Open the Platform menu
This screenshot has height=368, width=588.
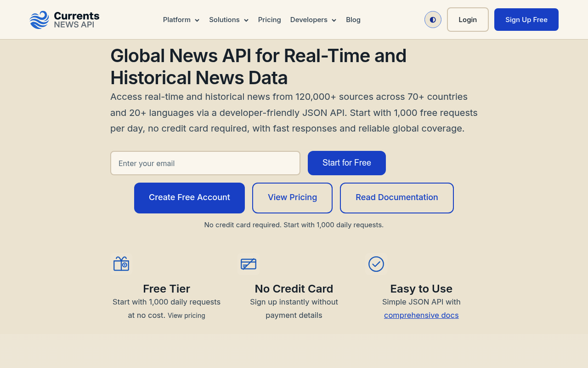click(x=181, y=20)
